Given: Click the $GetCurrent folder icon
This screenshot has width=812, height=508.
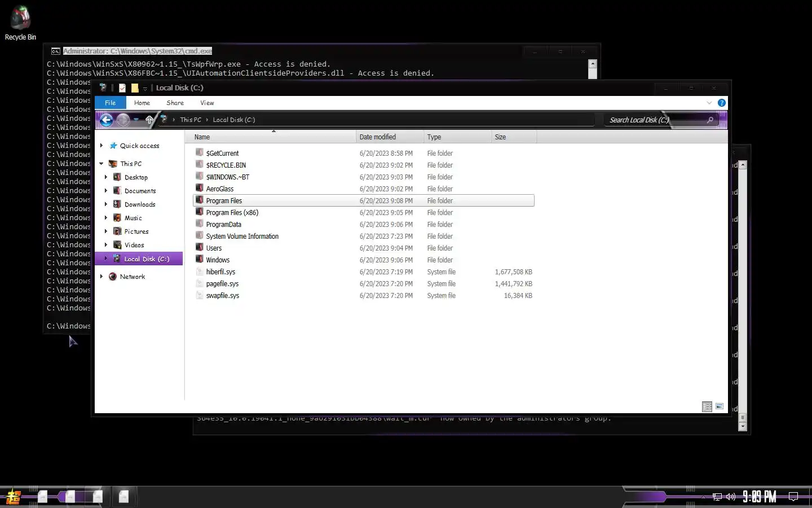Looking at the screenshot, I should point(199,152).
